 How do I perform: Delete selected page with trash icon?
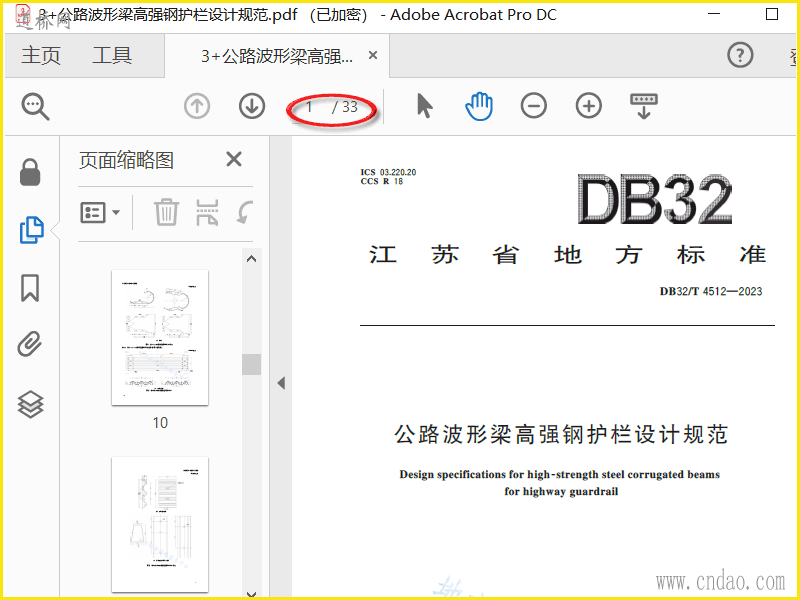(x=166, y=212)
